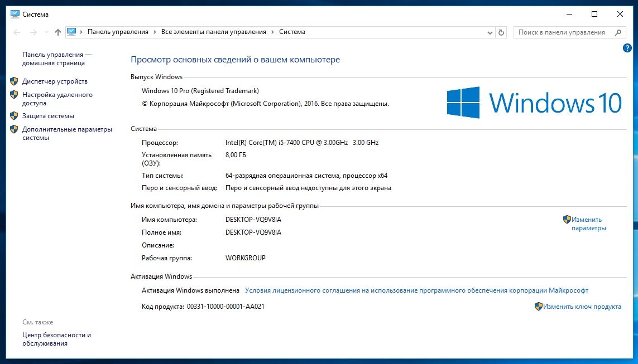This screenshot has width=638, height=364.
Task: Open Панель управления breadcrumb
Action: [118, 32]
